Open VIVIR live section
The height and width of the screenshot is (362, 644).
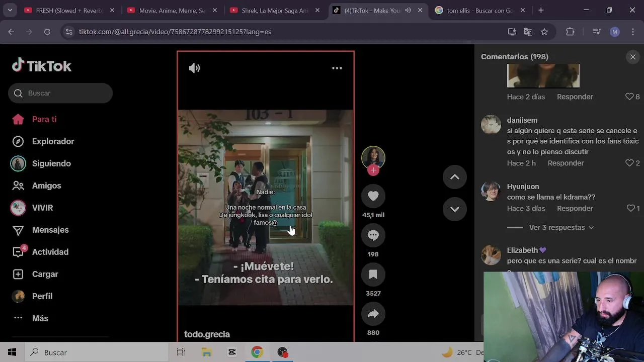pos(42,208)
